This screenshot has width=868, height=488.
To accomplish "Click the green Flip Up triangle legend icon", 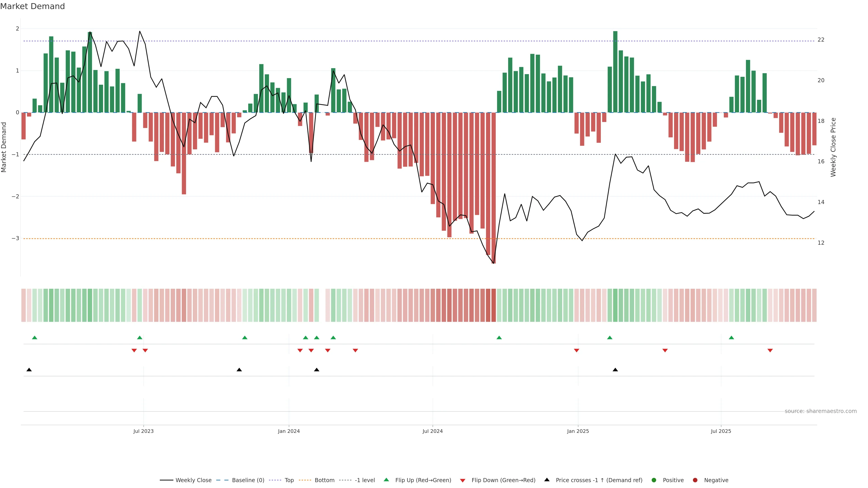I will tap(386, 480).
